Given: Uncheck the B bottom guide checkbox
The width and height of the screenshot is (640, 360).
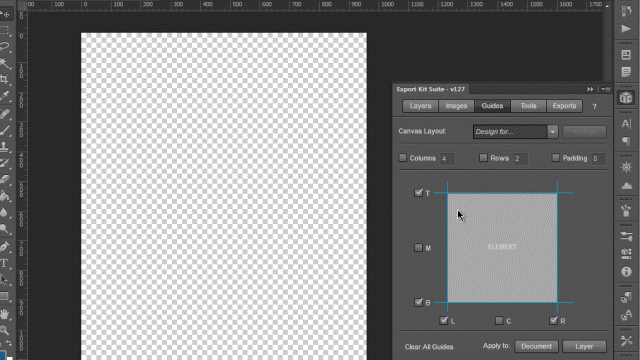Looking at the screenshot, I should pyautogui.click(x=418, y=302).
